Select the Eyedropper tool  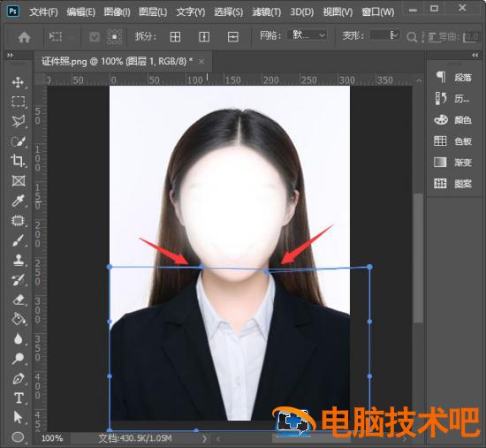(18, 201)
